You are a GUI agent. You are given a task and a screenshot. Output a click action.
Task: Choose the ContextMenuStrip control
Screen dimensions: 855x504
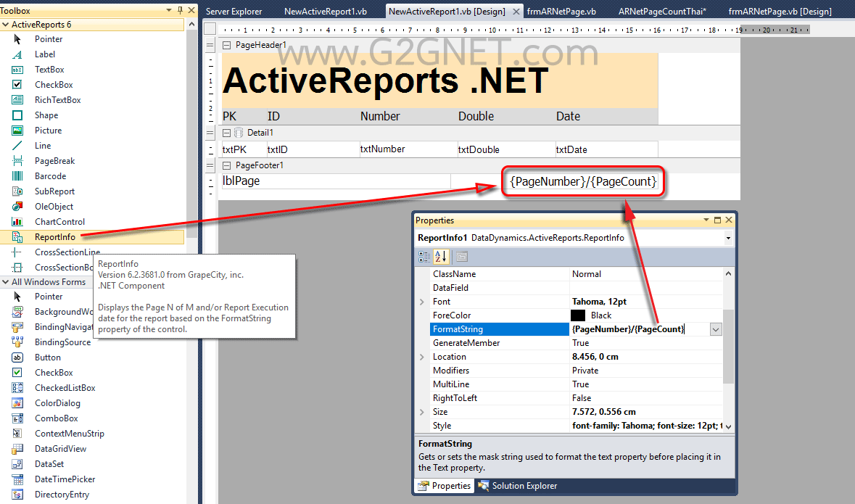click(x=69, y=434)
